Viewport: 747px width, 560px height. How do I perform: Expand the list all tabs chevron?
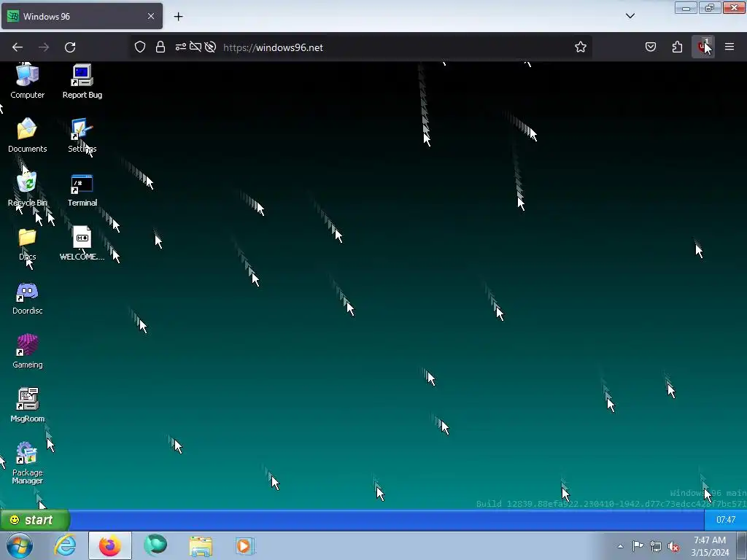pos(630,16)
